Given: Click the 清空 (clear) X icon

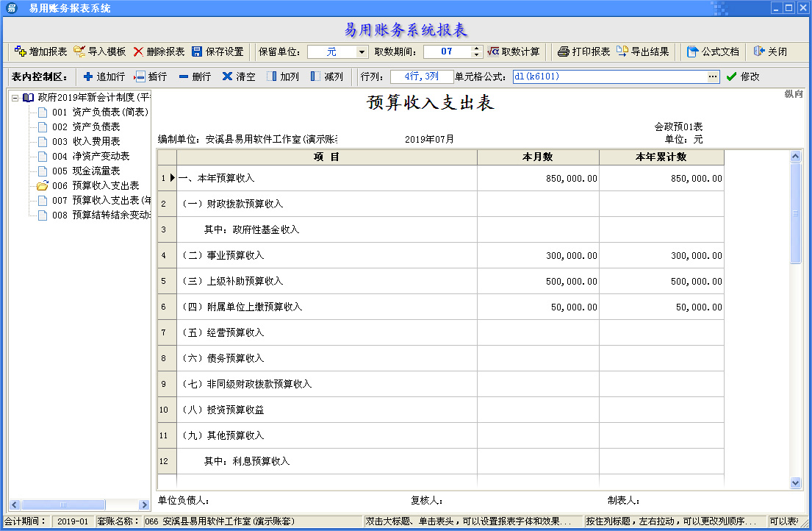Looking at the screenshot, I should click(x=227, y=76).
